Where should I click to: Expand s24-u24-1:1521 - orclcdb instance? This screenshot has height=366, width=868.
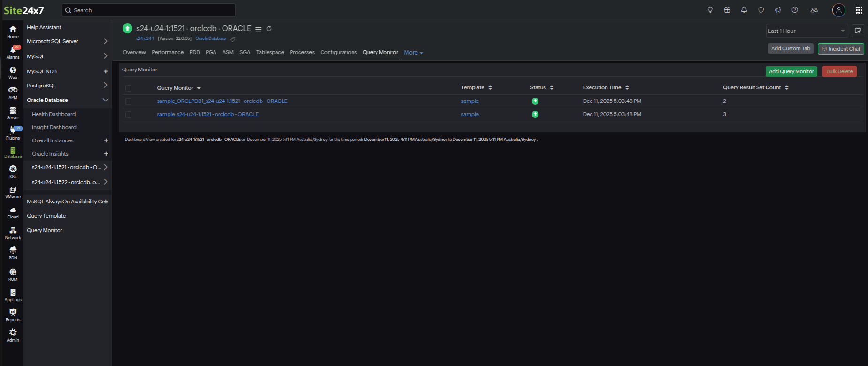[x=105, y=167]
